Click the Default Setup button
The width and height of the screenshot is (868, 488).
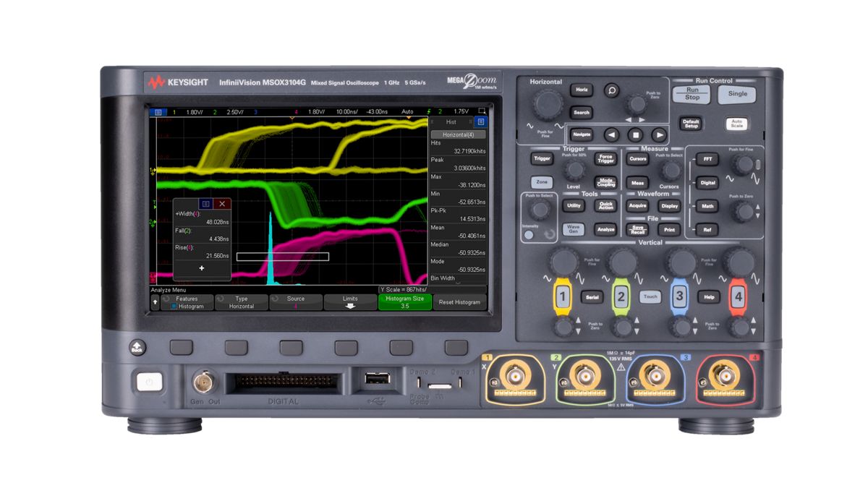[691, 124]
